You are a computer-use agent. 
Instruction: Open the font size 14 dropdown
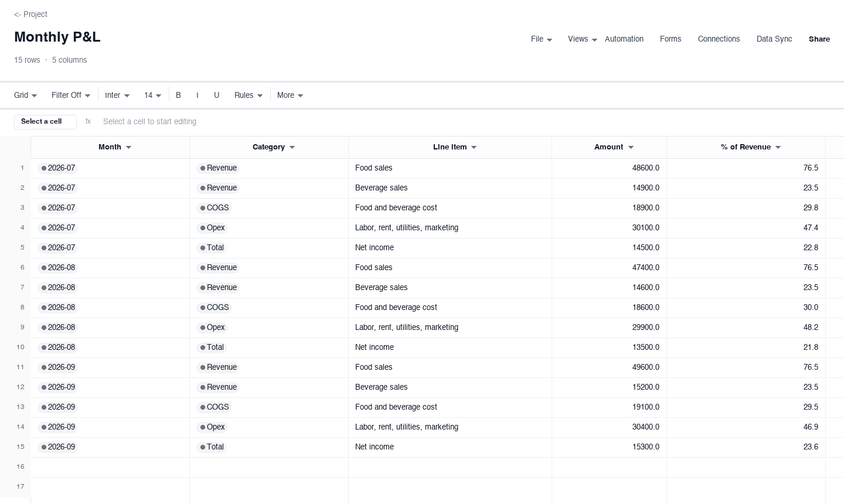(x=152, y=95)
